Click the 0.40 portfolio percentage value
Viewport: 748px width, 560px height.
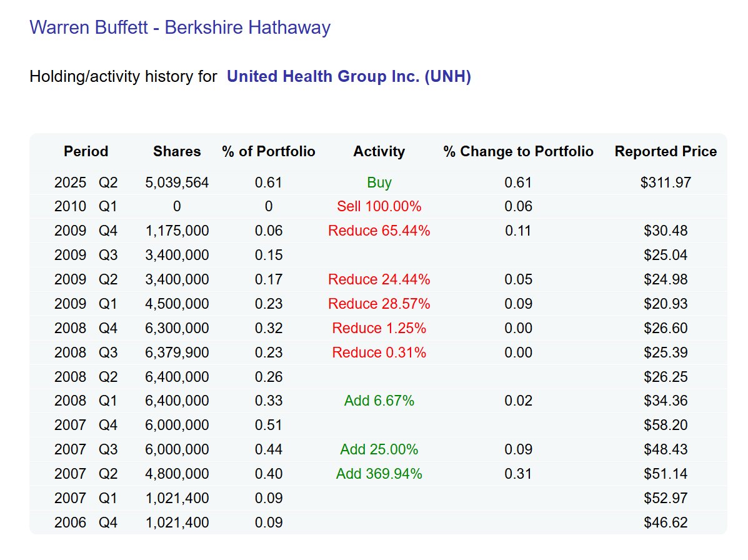269,474
